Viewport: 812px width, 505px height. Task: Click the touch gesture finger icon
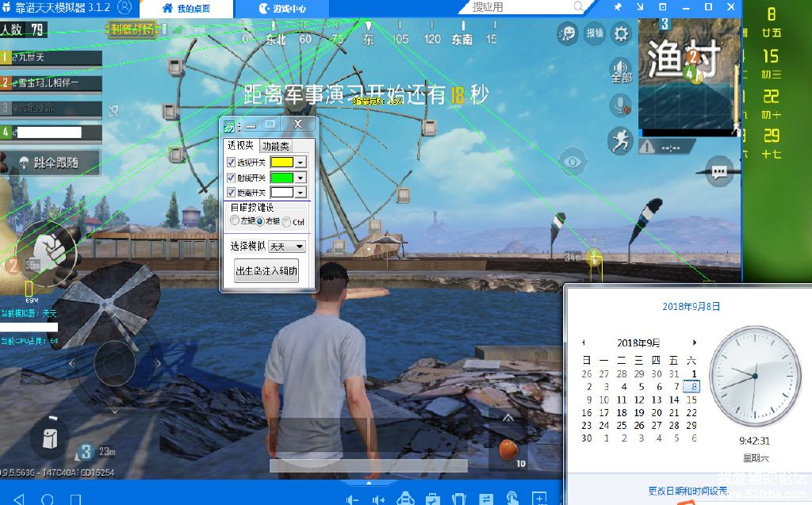point(512,498)
